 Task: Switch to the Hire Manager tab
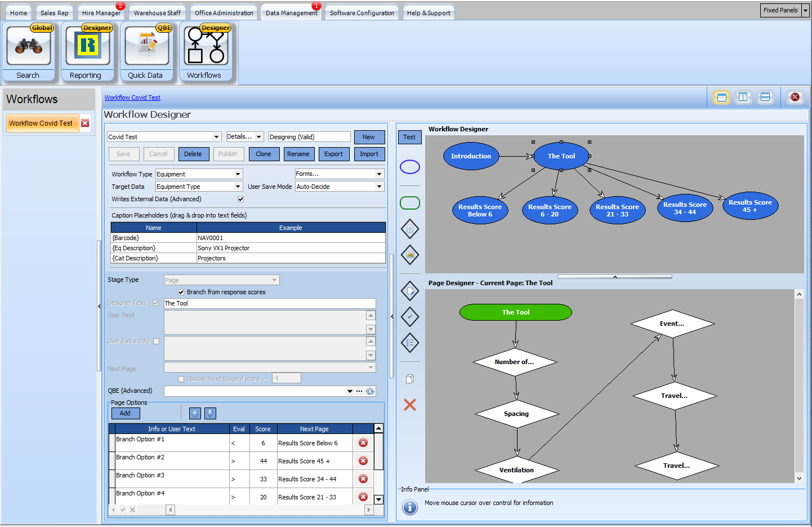point(101,13)
